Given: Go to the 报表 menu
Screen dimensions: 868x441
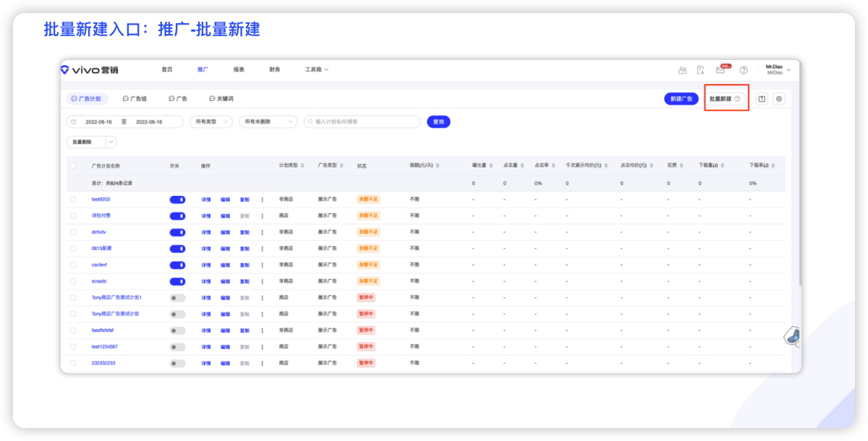Looking at the screenshot, I should point(239,69).
